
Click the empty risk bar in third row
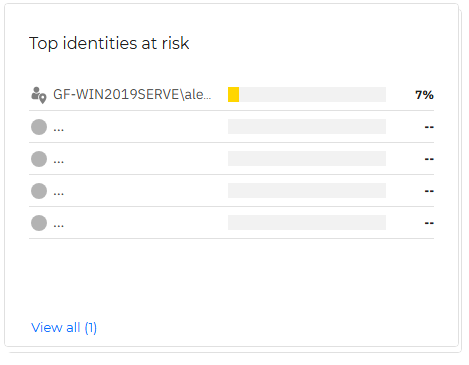(307, 159)
